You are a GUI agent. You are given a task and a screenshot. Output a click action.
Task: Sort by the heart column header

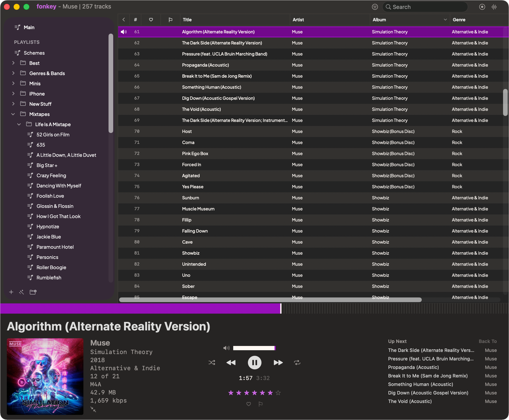click(x=151, y=20)
